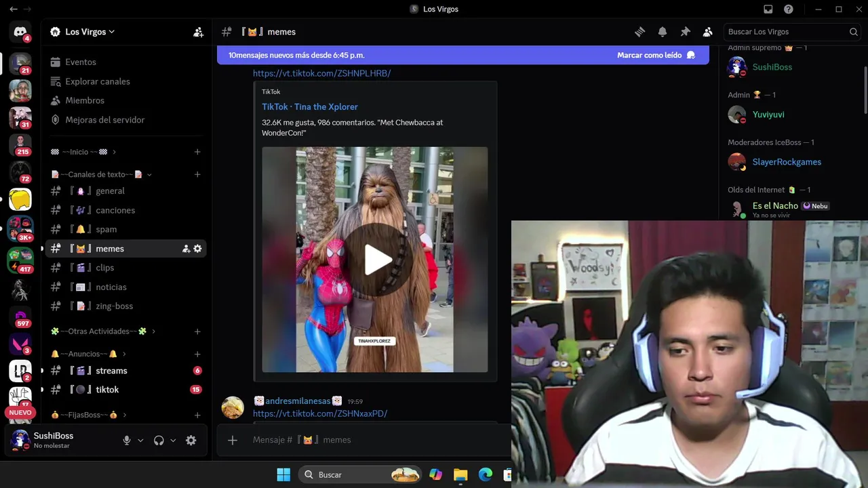Switch to zing-boss channel
The height and width of the screenshot is (488, 868).
tap(125, 306)
